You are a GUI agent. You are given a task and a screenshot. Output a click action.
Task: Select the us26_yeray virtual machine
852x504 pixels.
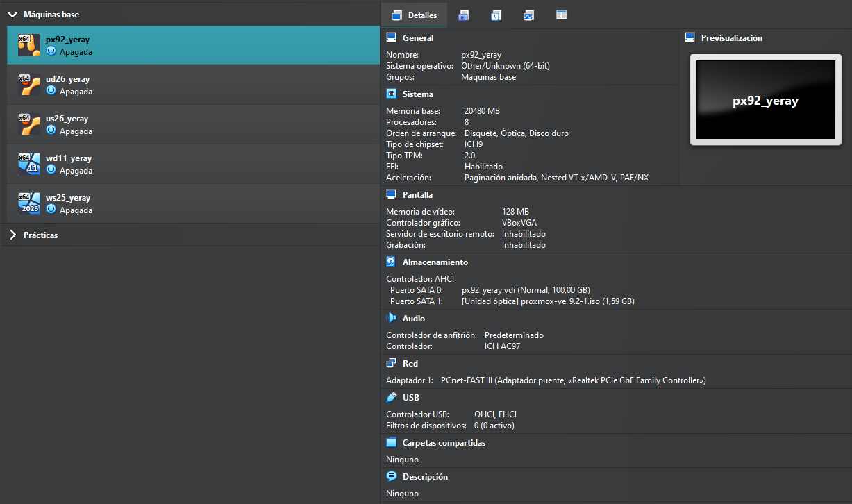pyautogui.click(x=193, y=124)
